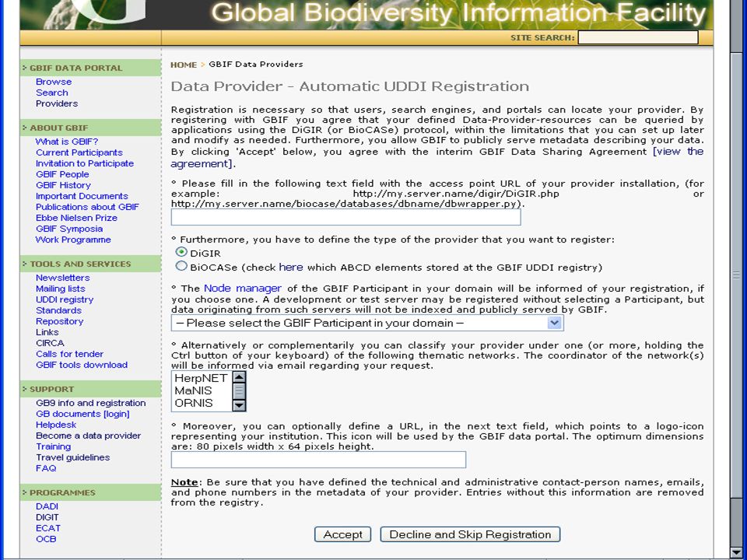Click the thematic networks list down arrow
Image resolution: width=747 pixels, height=560 pixels.
coord(239,405)
